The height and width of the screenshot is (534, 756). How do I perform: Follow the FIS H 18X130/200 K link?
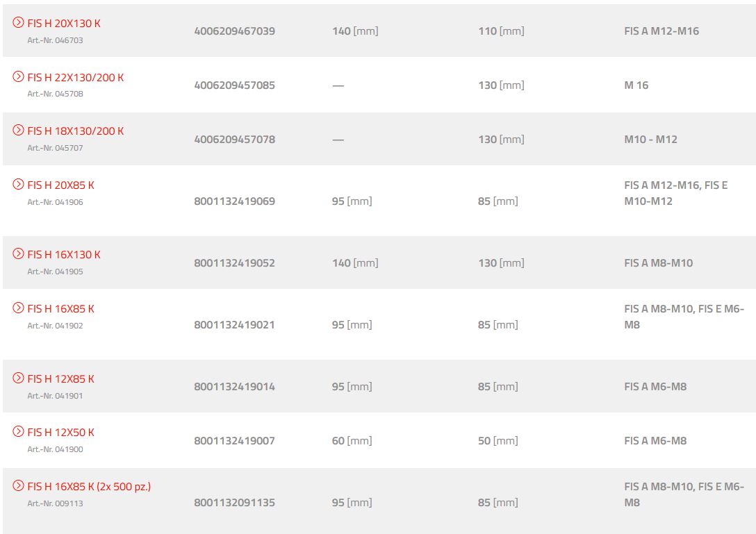point(75,131)
